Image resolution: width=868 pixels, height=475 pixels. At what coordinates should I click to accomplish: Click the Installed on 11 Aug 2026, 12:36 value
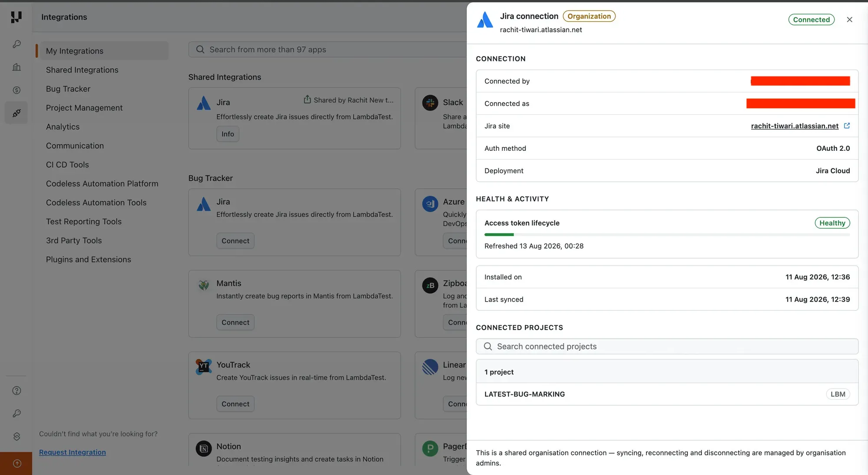(817, 277)
